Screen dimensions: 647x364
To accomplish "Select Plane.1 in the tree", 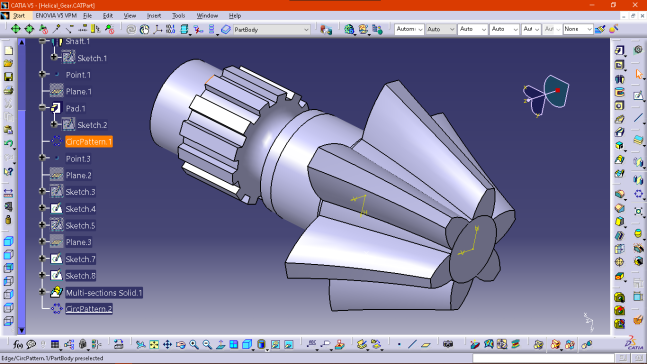I will click(78, 91).
